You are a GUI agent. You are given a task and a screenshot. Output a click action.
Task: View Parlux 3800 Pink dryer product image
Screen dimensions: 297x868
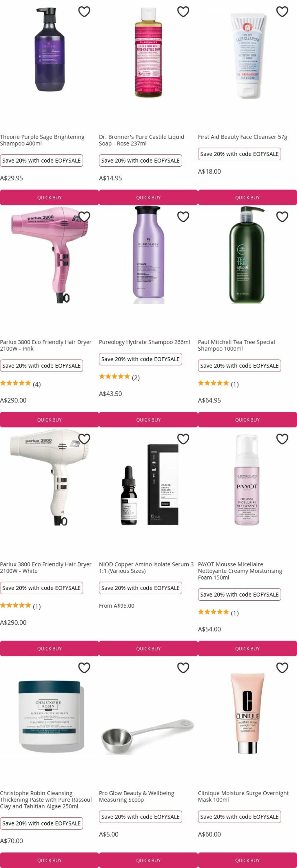(49, 255)
